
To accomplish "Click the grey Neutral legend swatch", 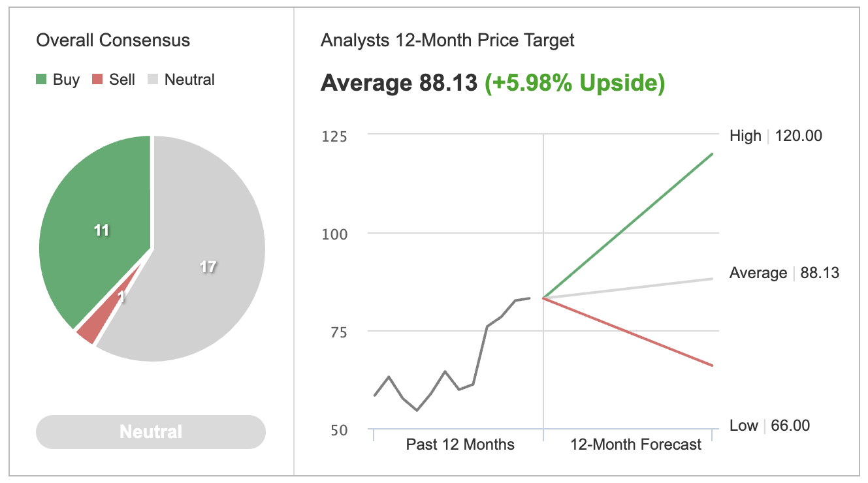I will click(x=153, y=80).
